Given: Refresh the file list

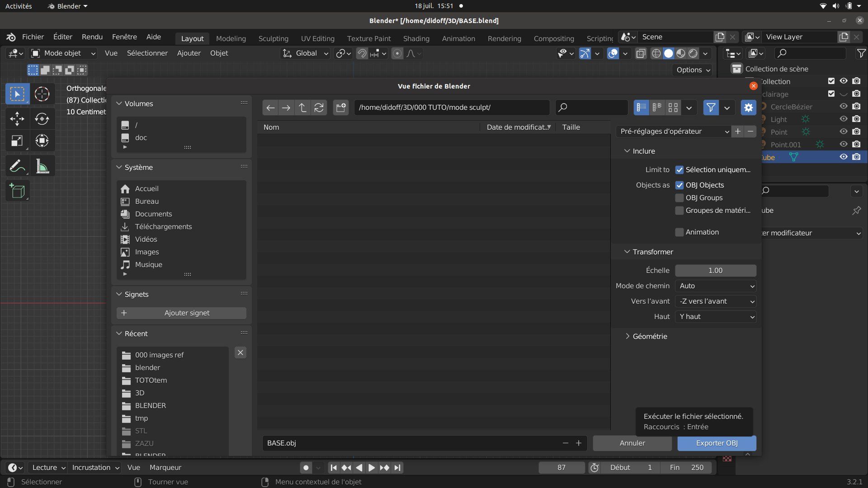Looking at the screenshot, I should coord(319,108).
